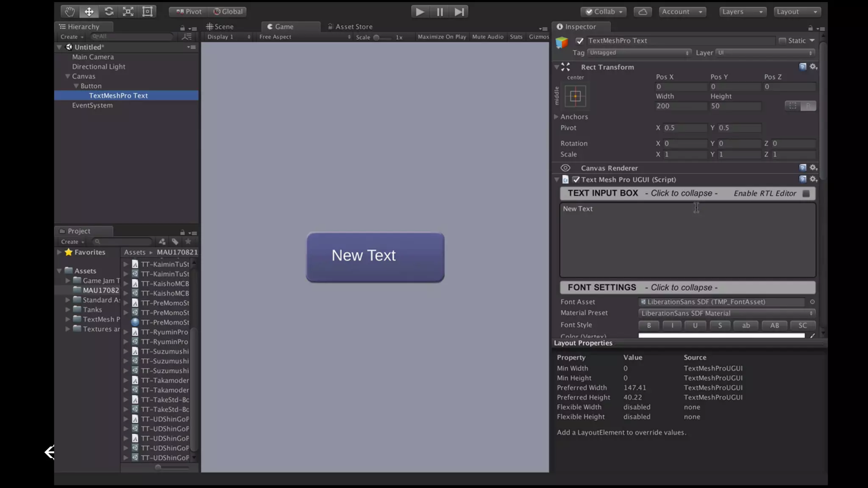Open the Material Preset dropdown
The image size is (868, 488).
point(726,313)
